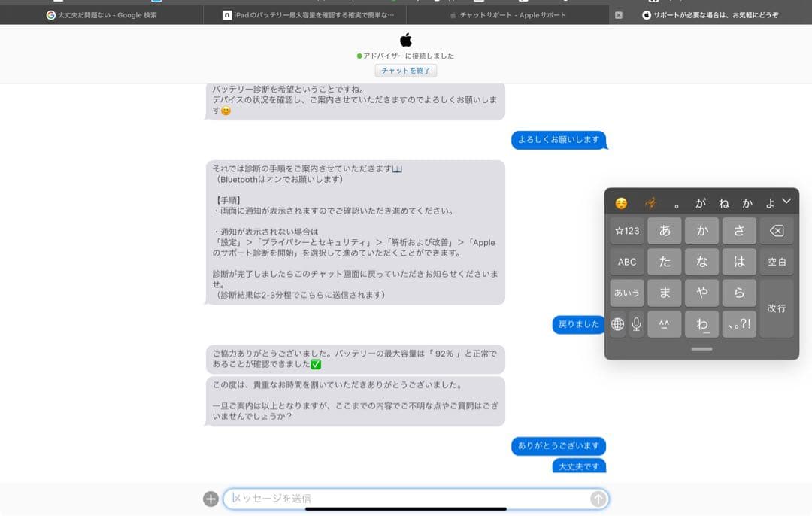This screenshot has height=516, width=812.
Task: Tap the handwriting scribble icon on keyboard
Action: point(651,202)
